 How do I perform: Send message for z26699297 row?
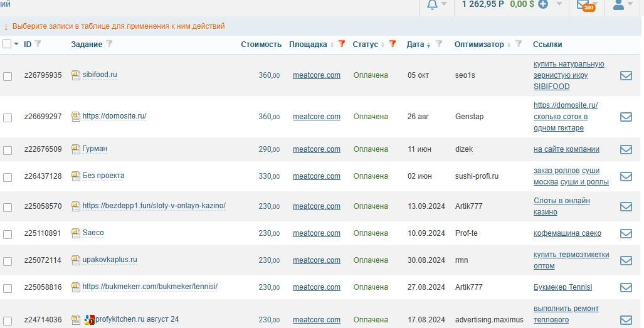(626, 117)
